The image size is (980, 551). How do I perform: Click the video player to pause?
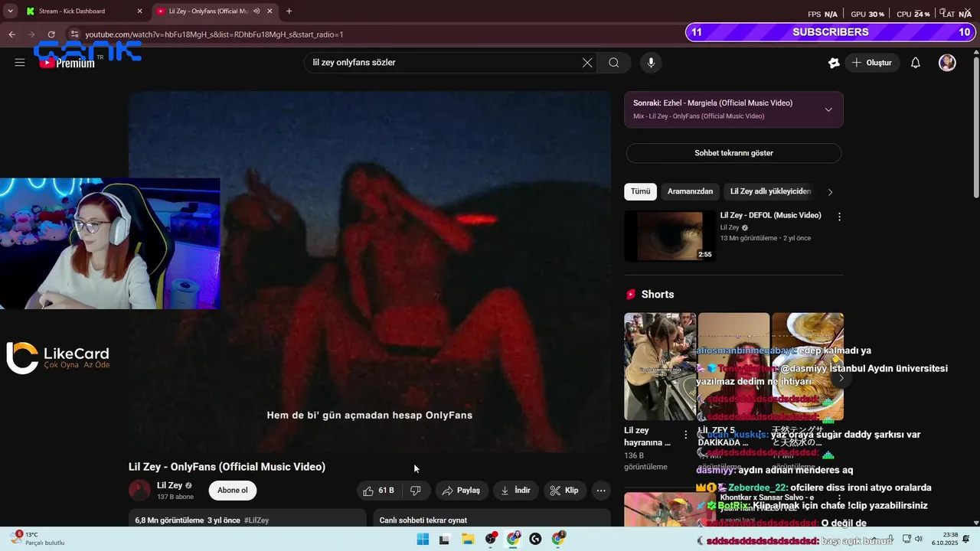370,272
